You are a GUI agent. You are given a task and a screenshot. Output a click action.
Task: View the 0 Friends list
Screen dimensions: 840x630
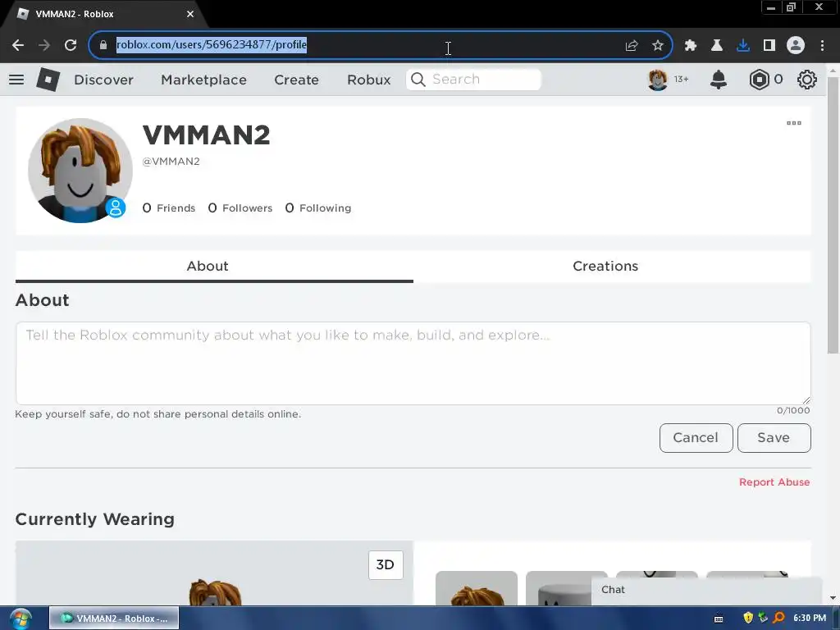169,208
